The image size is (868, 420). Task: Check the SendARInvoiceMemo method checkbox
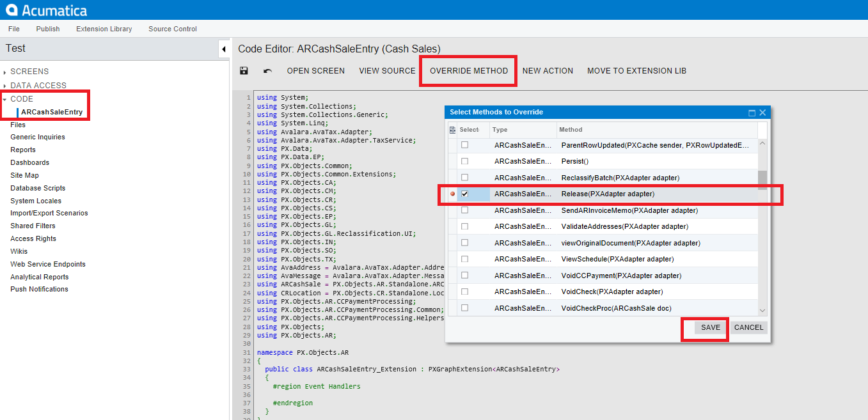tap(464, 210)
